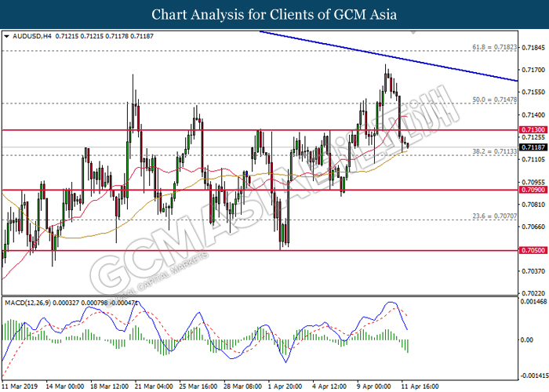The width and height of the screenshot is (549, 392).
Task: Click the 38.2 = 0.71133 Fibonacci label
Action: 494,151
